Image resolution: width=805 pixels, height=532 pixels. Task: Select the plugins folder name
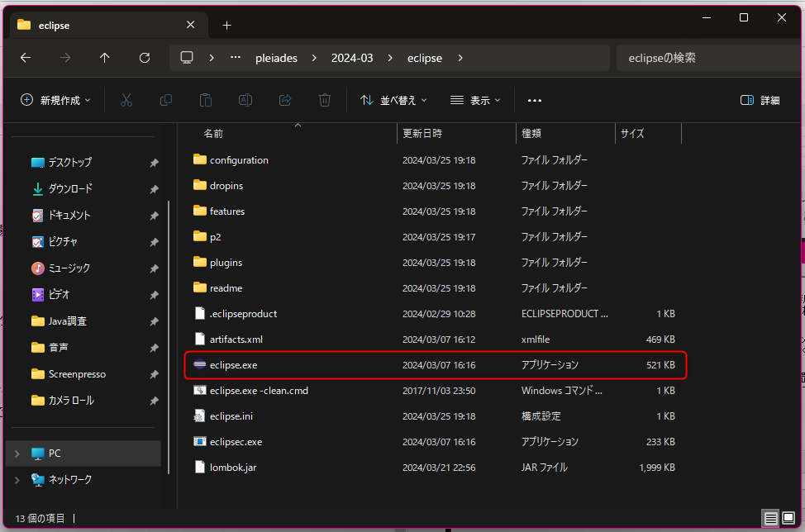(226, 263)
